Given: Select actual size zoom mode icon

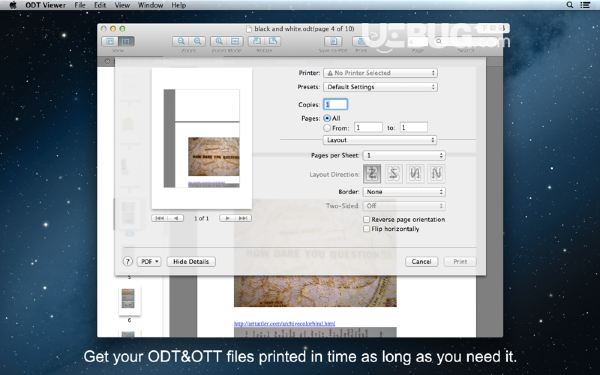Looking at the screenshot, I should [219, 41].
